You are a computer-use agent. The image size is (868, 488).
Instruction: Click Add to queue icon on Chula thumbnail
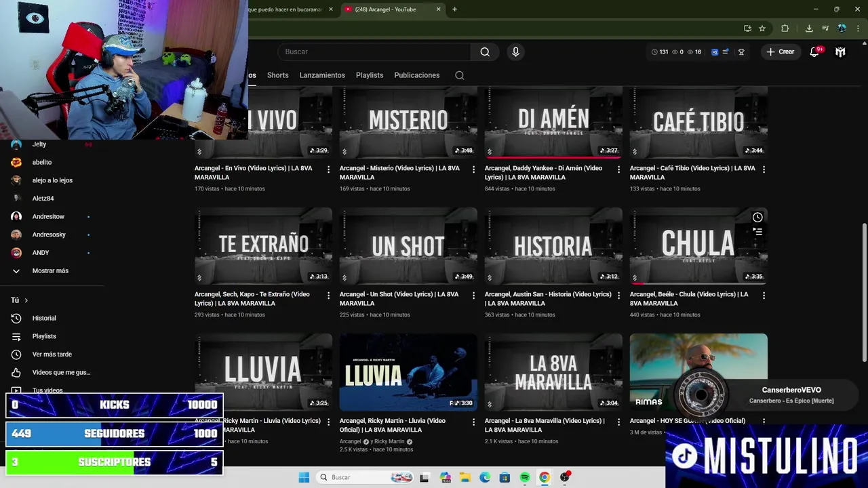pyautogui.click(x=757, y=232)
